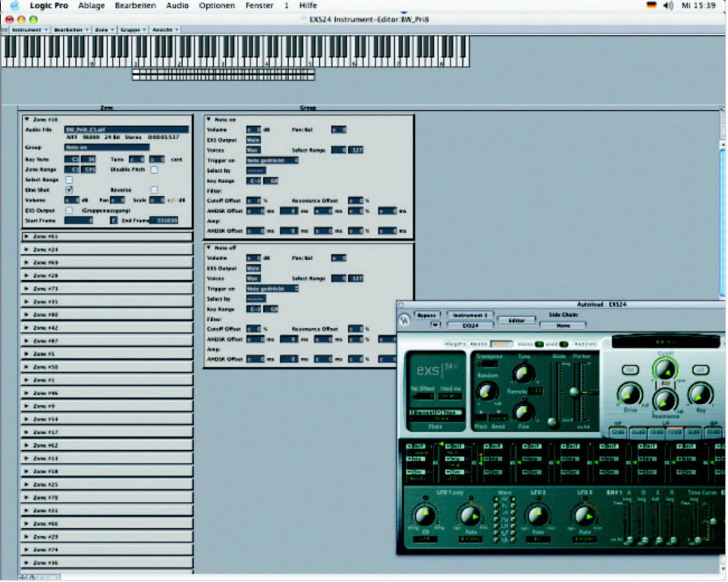728x582 pixels.
Task: Collapse the Note on group panel
Action: (x=209, y=119)
